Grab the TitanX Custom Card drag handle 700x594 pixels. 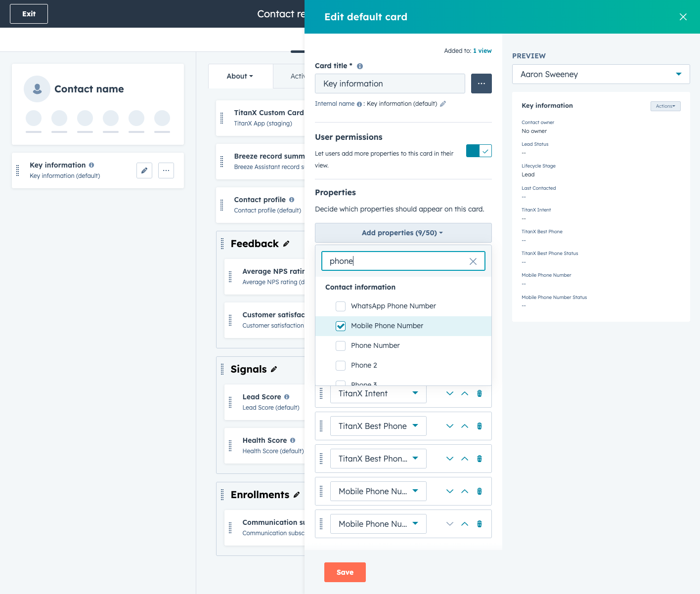tap(222, 118)
